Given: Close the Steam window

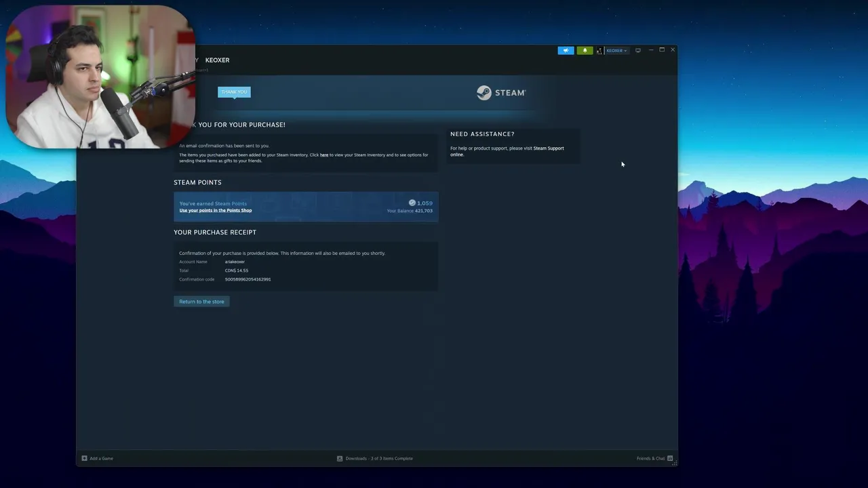Looking at the screenshot, I should pos(673,49).
